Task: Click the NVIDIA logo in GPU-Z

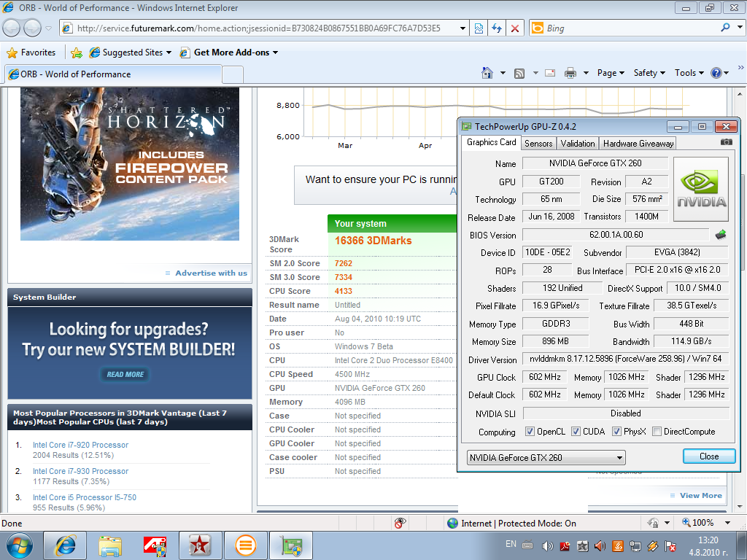Action: click(701, 189)
